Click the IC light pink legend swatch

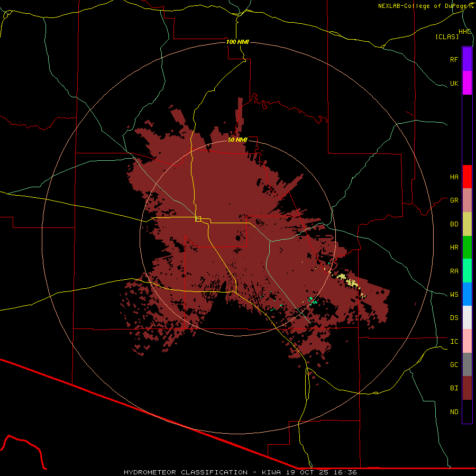point(467,341)
